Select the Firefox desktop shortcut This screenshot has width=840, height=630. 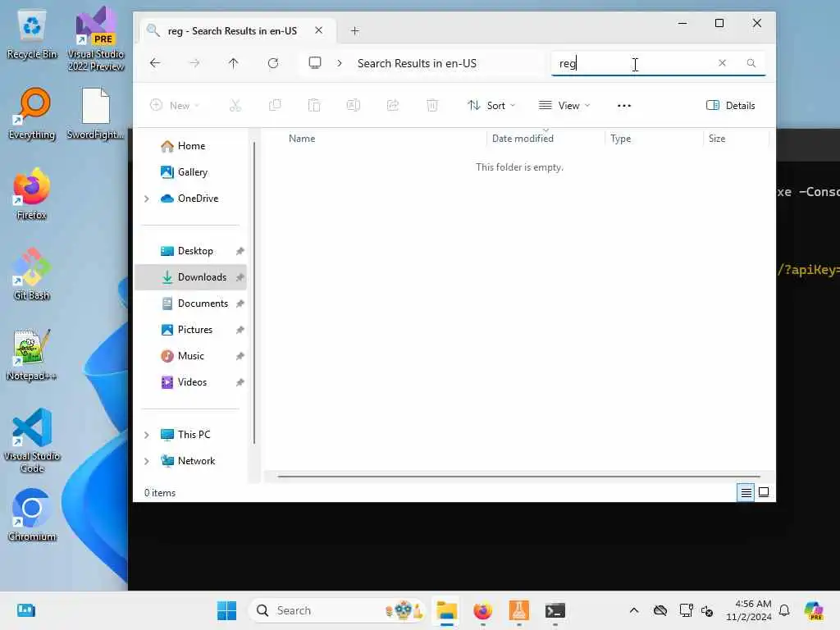point(32,194)
